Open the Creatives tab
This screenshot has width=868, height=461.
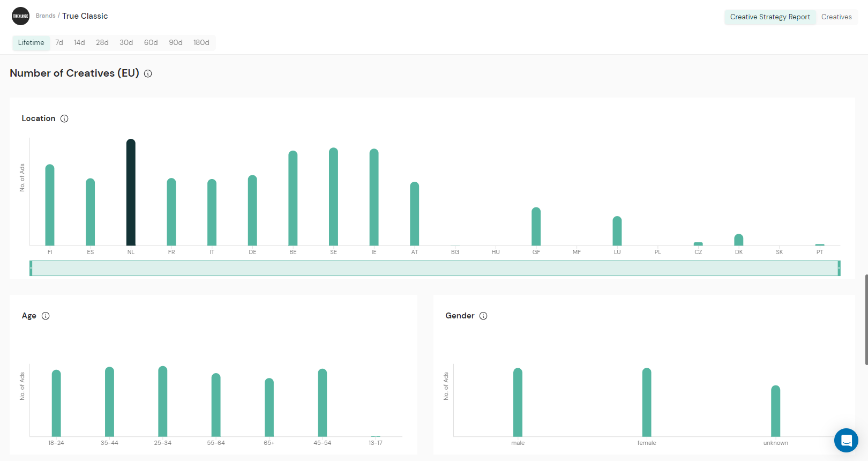[836, 17]
